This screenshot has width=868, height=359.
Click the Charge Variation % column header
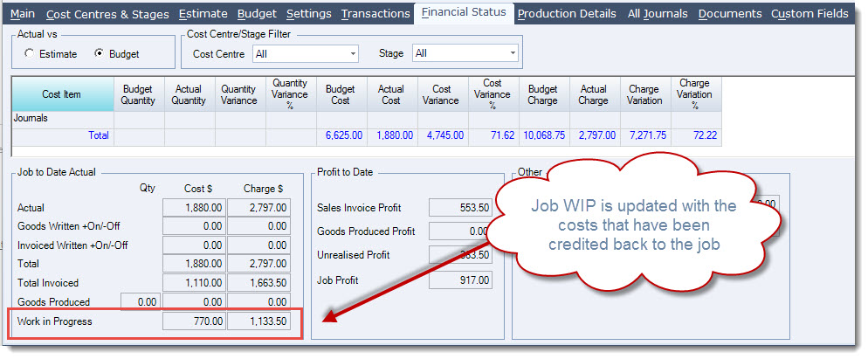click(695, 94)
